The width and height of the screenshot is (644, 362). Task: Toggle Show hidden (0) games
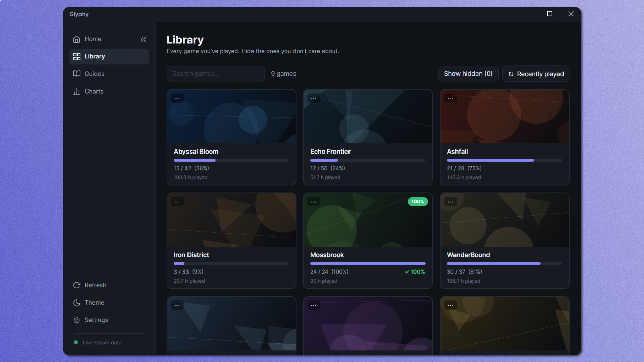tap(468, 74)
